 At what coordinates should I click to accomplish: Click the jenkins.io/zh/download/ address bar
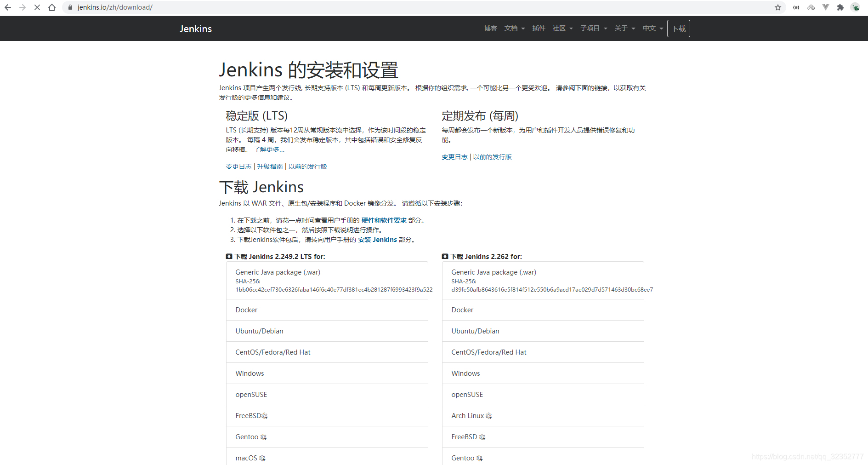423,7
